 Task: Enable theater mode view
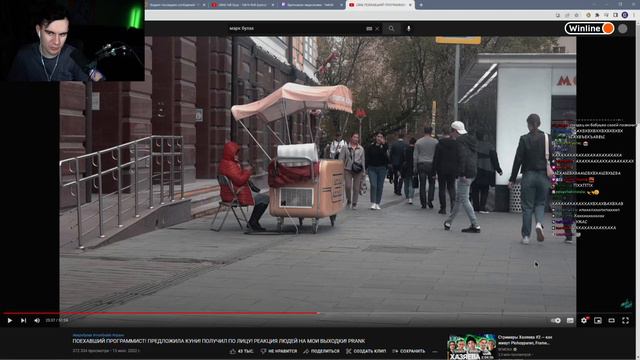point(611,321)
